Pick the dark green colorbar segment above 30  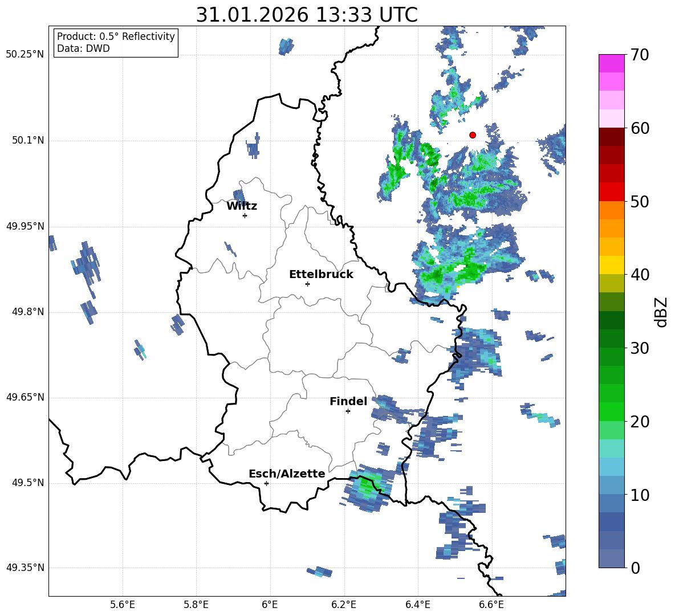(611, 338)
